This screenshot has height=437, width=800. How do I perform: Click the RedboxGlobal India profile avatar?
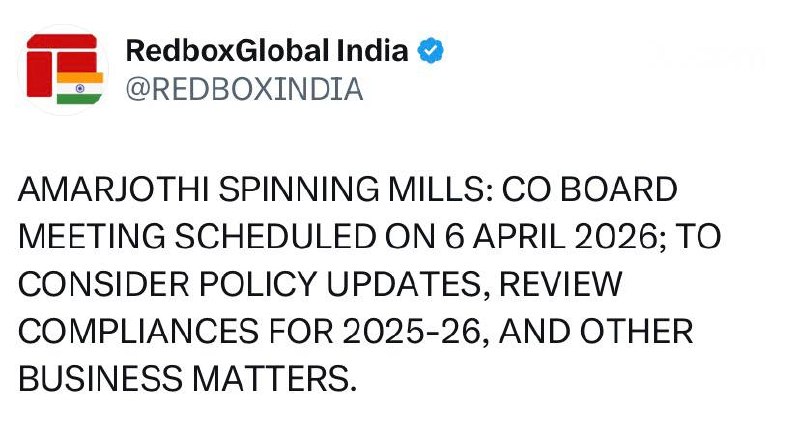[63, 69]
